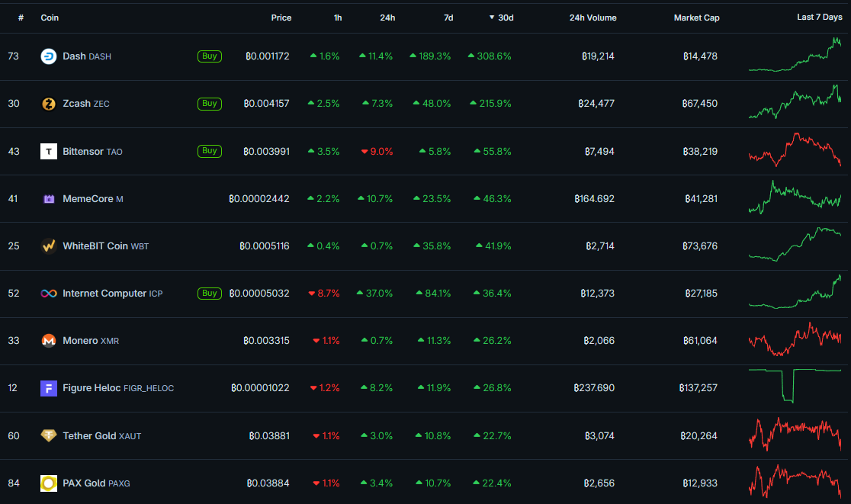This screenshot has height=504, width=851.
Task: Open Monero 7-day sparkline chart
Action: [x=795, y=339]
